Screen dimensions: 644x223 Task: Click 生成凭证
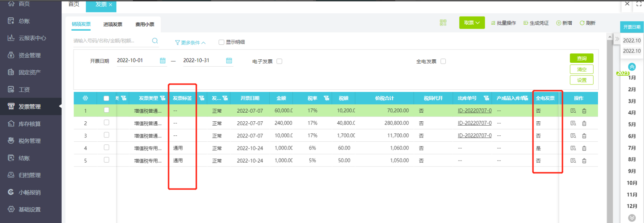coord(536,23)
